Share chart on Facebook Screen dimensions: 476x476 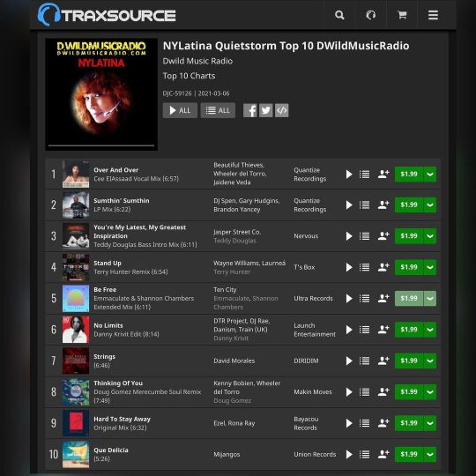[x=250, y=110]
